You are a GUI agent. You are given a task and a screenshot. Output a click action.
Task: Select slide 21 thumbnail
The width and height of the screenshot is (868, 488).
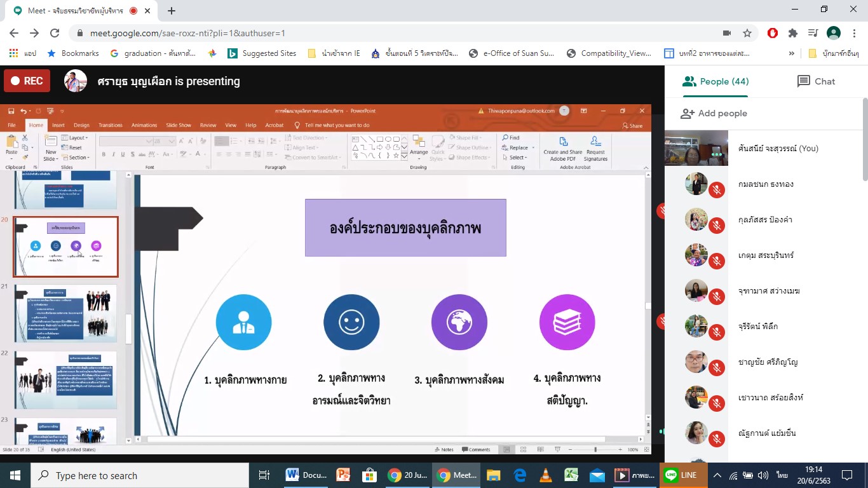point(65,313)
